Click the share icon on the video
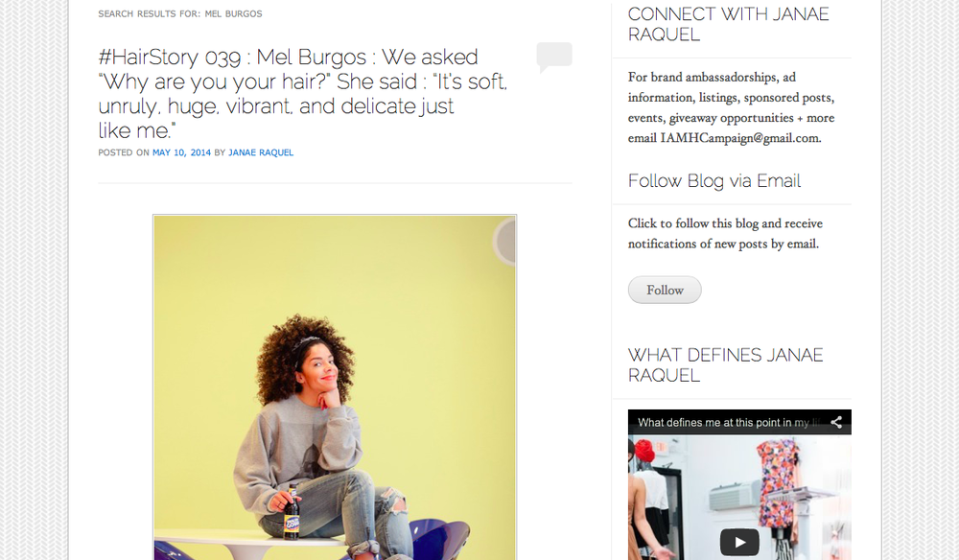The width and height of the screenshot is (959, 560). tap(836, 422)
